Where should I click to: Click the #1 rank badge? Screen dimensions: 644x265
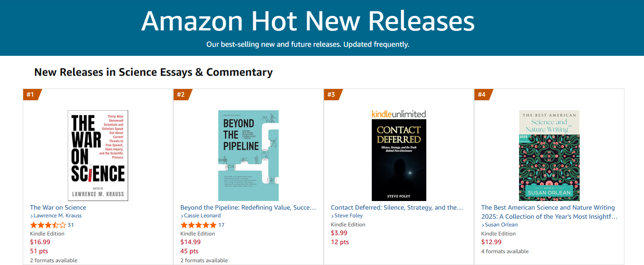pyautogui.click(x=31, y=94)
